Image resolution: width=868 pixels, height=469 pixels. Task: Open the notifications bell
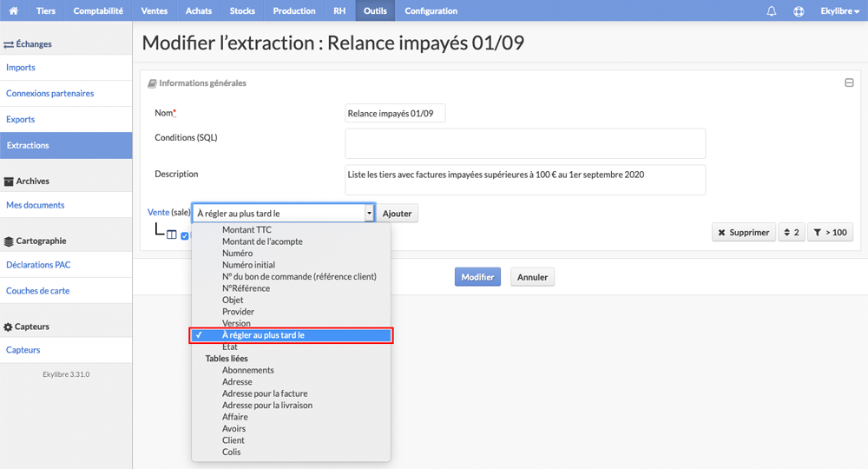pos(771,10)
